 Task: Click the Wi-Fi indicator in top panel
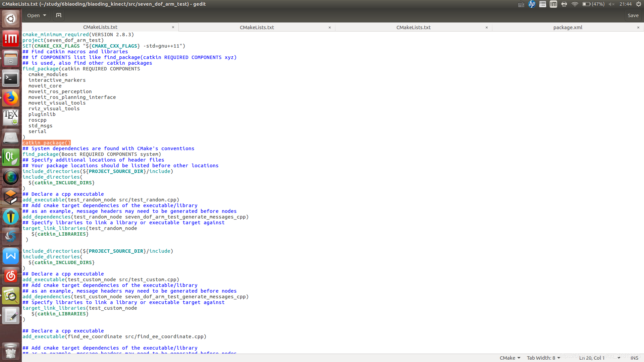pos(575,4)
